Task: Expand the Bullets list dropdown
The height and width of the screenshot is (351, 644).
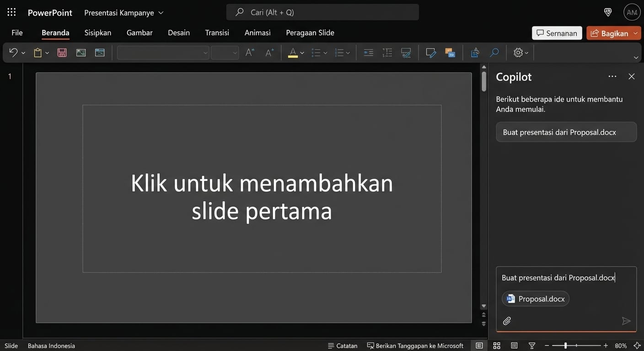Action: [x=326, y=52]
